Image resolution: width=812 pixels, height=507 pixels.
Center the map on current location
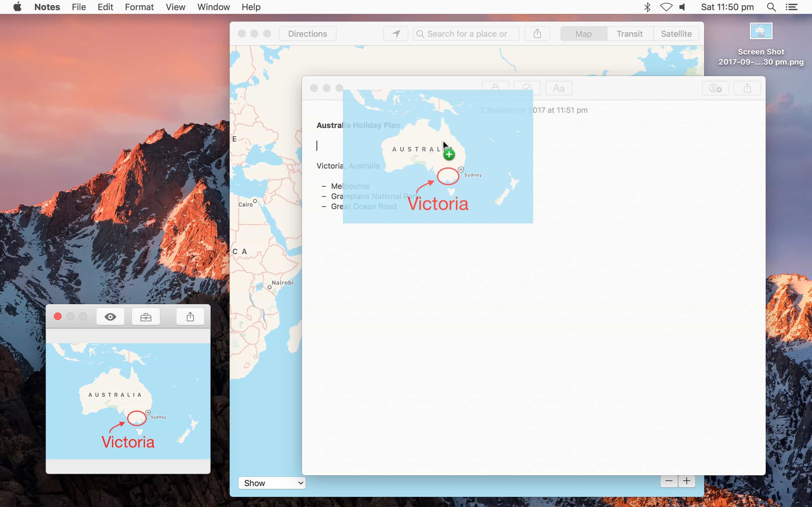tap(396, 33)
